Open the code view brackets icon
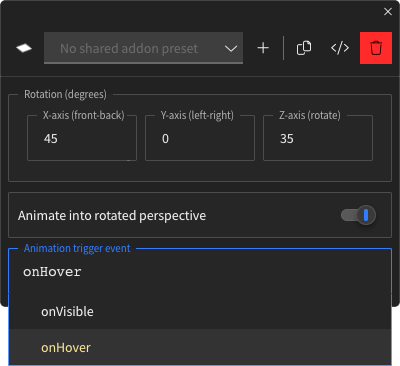The image size is (400, 366). click(x=340, y=48)
